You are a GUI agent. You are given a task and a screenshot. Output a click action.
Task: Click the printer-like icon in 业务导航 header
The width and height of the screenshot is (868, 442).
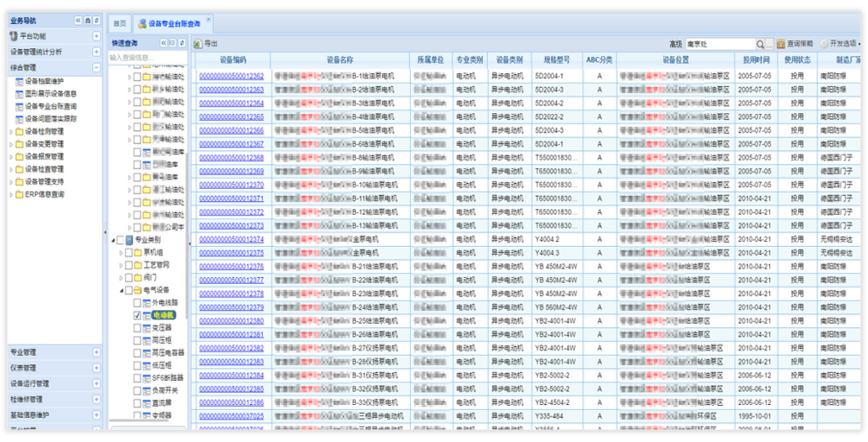(88, 20)
